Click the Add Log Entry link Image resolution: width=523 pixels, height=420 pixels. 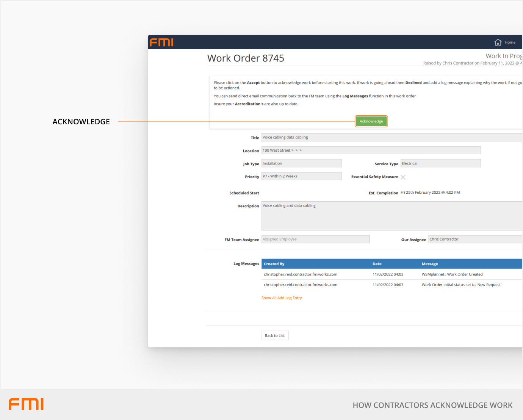point(290,298)
